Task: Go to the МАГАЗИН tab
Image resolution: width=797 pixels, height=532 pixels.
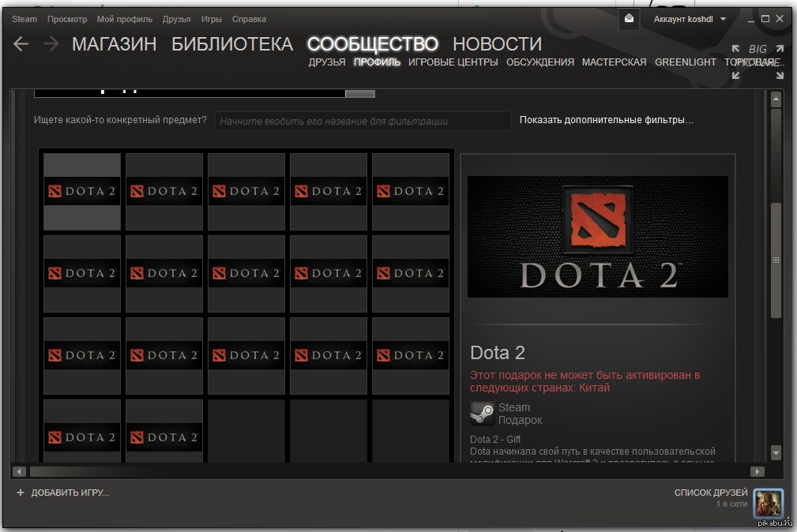Action: click(x=114, y=44)
